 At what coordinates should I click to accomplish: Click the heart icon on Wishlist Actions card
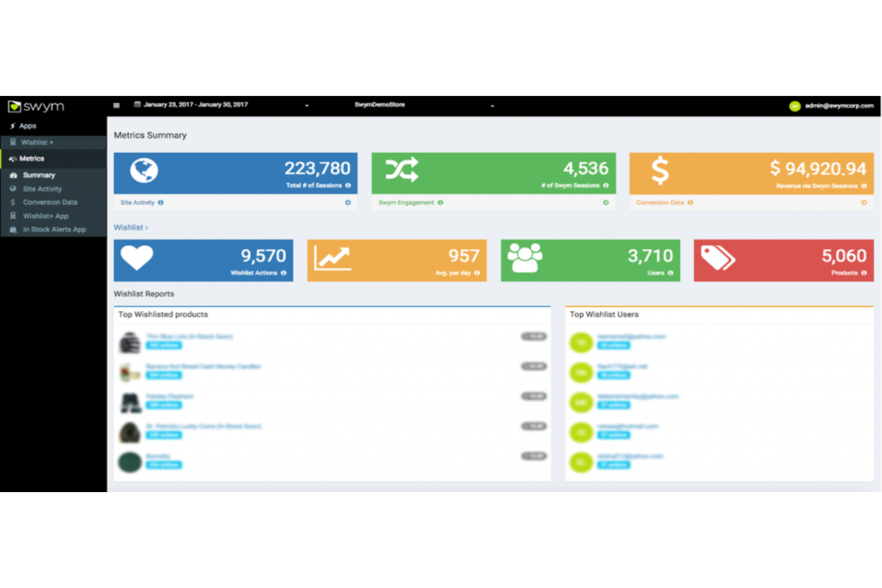pos(137,258)
